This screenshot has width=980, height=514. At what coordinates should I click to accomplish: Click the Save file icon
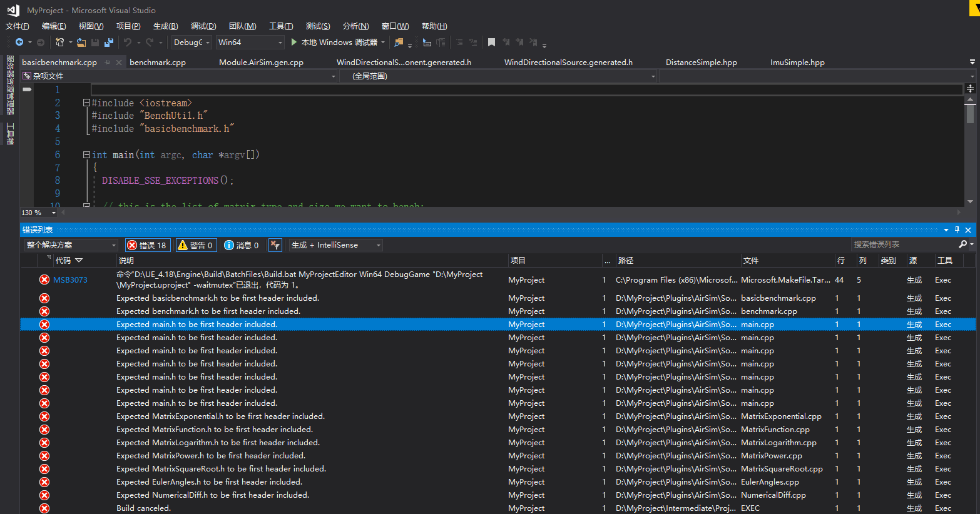(95, 43)
